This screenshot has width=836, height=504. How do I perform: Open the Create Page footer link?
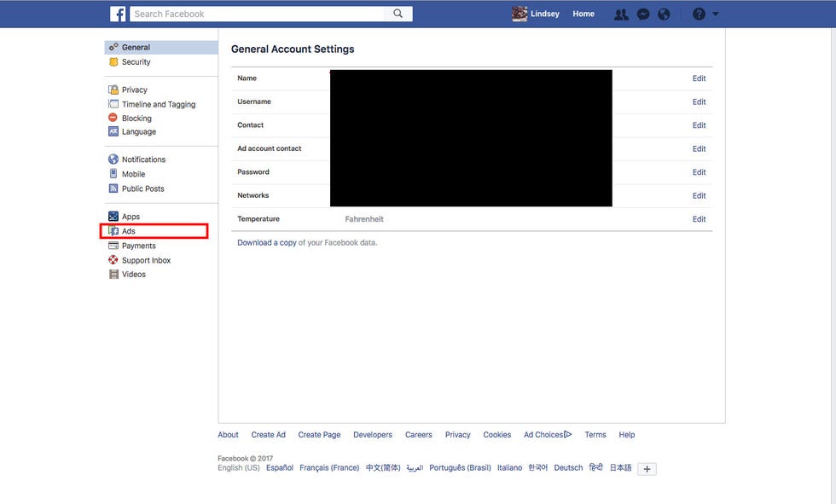[319, 435]
